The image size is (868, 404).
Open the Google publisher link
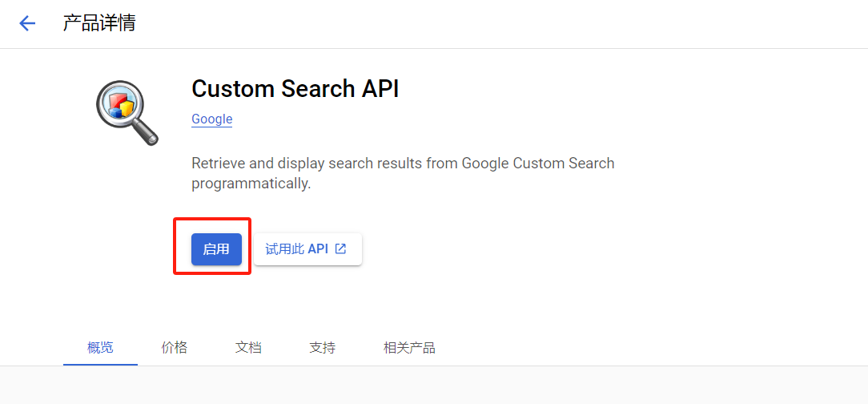coord(212,119)
